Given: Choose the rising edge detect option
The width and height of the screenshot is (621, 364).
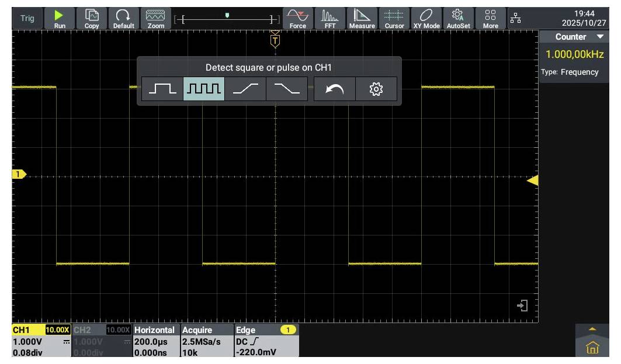Looking at the screenshot, I should click(x=245, y=89).
